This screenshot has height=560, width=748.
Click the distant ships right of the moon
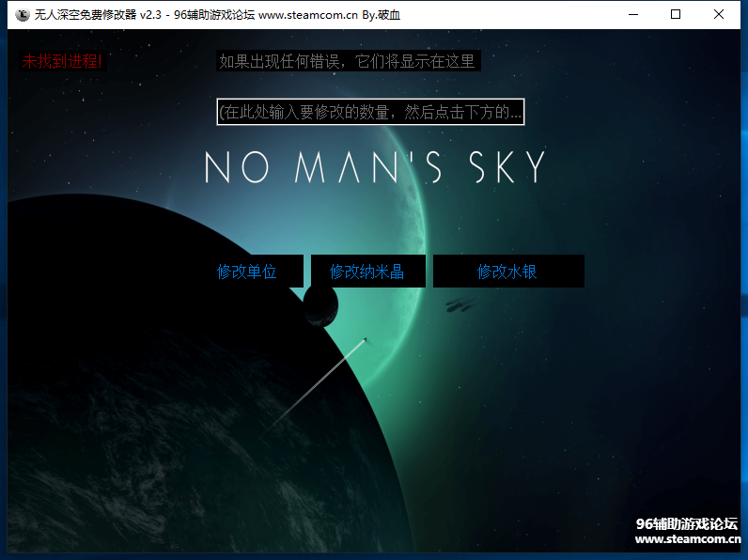click(460, 303)
